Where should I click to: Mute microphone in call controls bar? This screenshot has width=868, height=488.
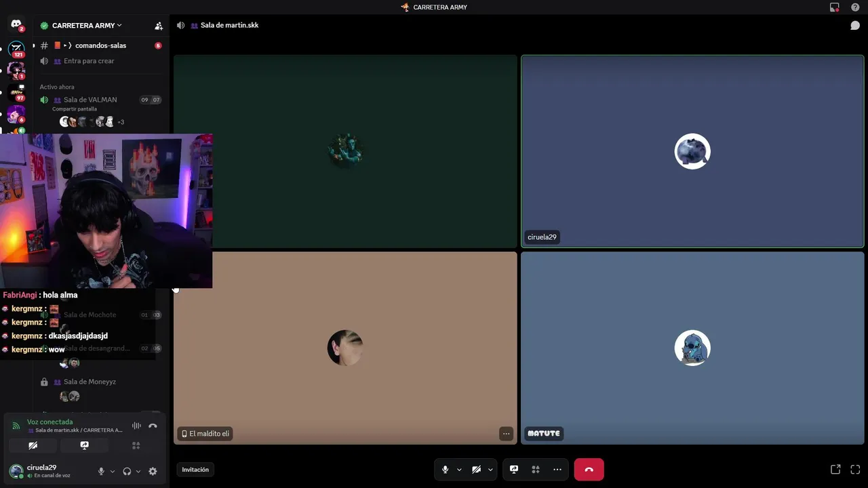click(446, 470)
